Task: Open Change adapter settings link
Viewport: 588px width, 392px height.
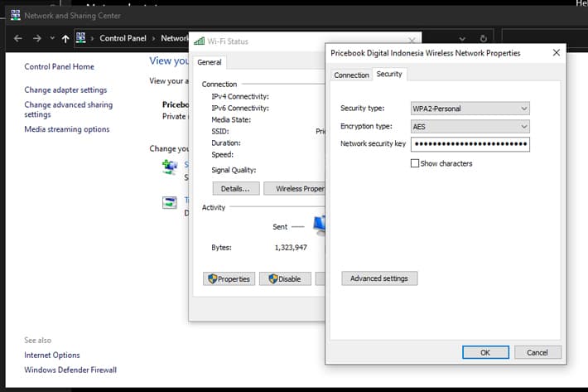Action: click(65, 90)
